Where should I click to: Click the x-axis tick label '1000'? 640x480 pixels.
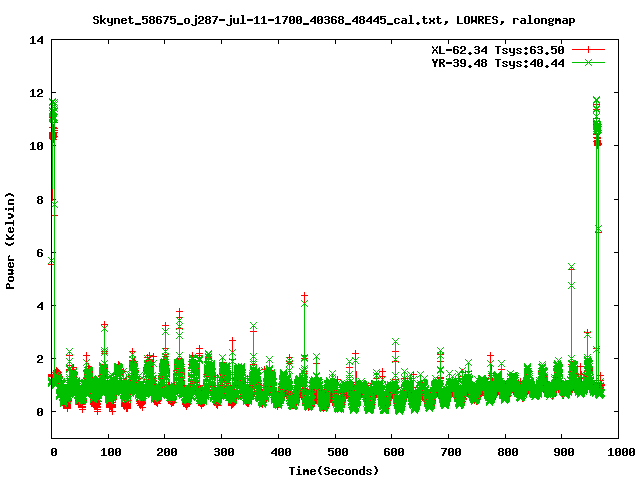(621, 452)
